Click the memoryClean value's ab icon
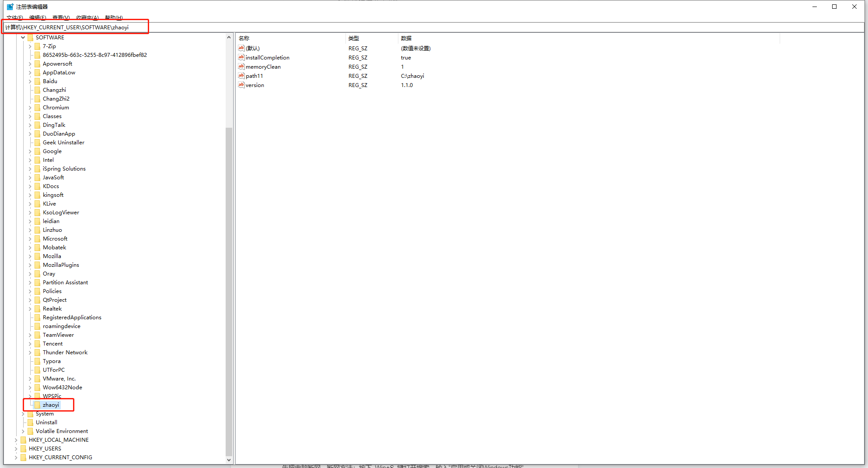Image resolution: width=868 pixels, height=468 pixels. click(241, 66)
